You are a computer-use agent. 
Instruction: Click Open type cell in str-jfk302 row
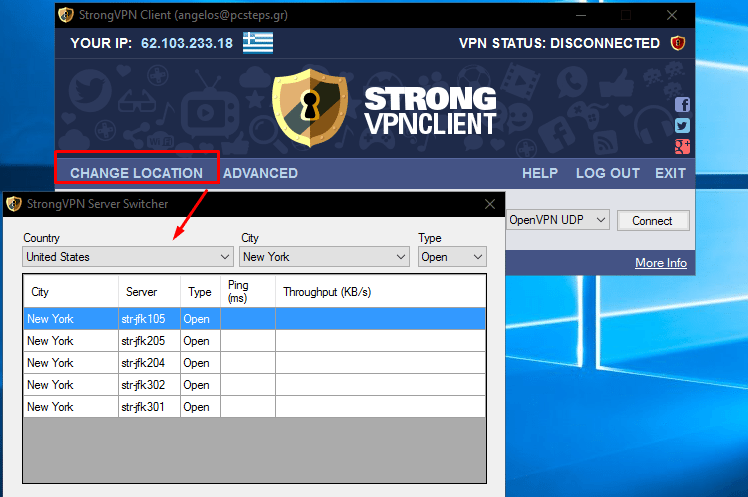pos(200,384)
